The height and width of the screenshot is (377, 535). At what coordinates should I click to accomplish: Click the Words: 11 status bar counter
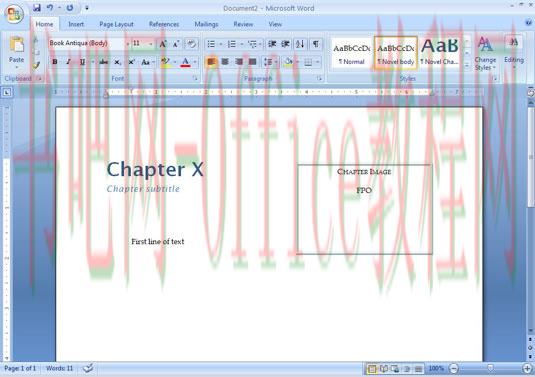tap(59, 368)
